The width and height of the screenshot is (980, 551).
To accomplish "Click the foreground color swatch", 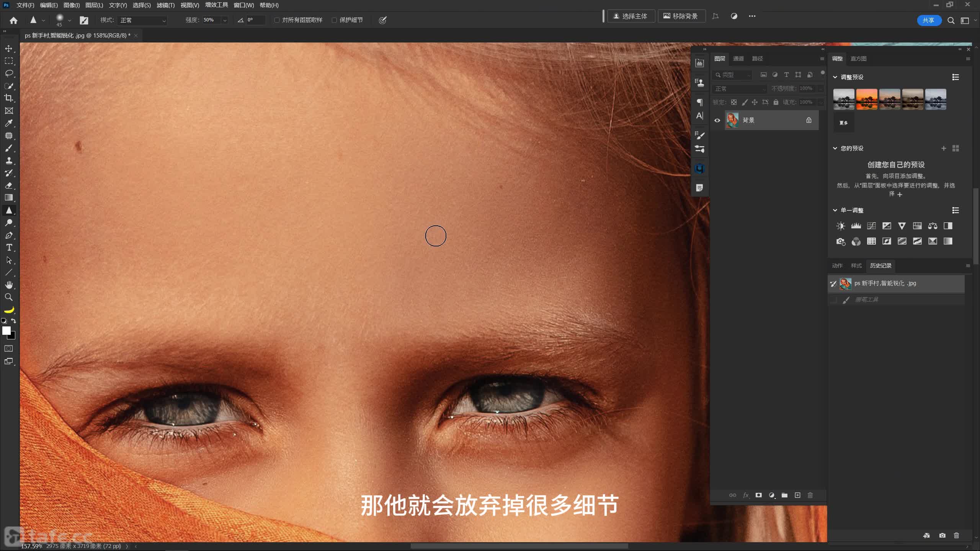I will tap(6, 331).
